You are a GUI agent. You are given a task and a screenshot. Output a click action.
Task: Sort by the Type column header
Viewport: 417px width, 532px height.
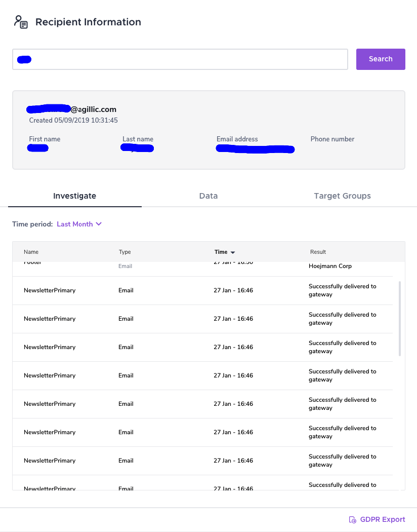125,252
